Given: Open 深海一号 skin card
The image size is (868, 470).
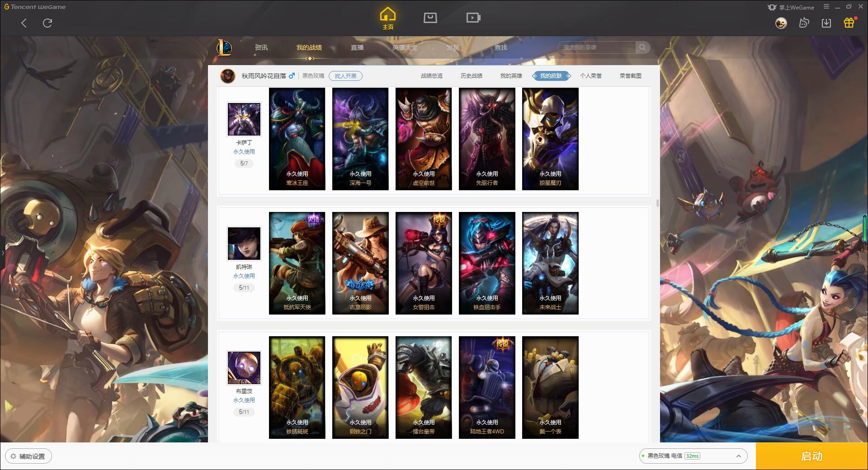Looking at the screenshot, I should pos(360,139).
